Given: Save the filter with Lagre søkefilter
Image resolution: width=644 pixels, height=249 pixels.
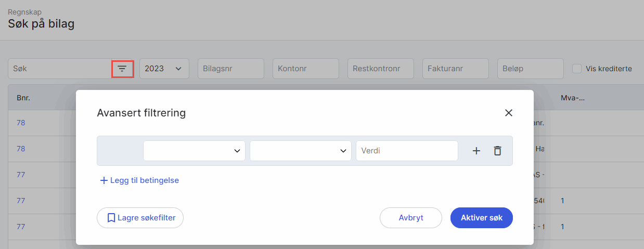Looking at the screenshot, I should [x=140, y=218].
